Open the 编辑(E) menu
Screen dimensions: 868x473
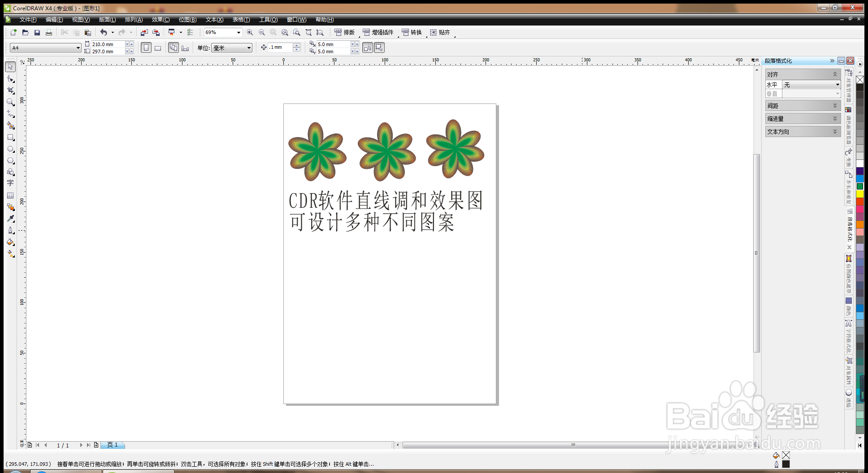coord(54,20)
